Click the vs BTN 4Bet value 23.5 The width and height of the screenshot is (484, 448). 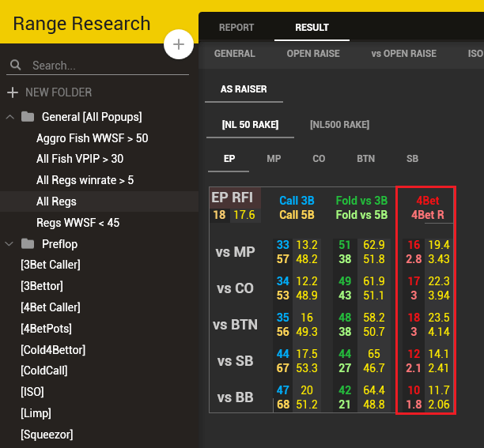(439, 318)
